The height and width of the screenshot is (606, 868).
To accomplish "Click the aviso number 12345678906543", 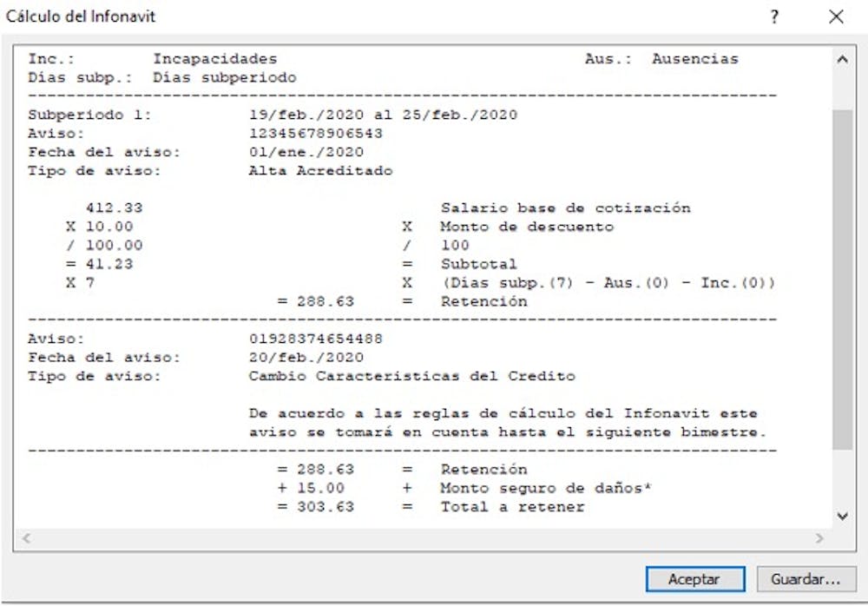I will 316,134.
